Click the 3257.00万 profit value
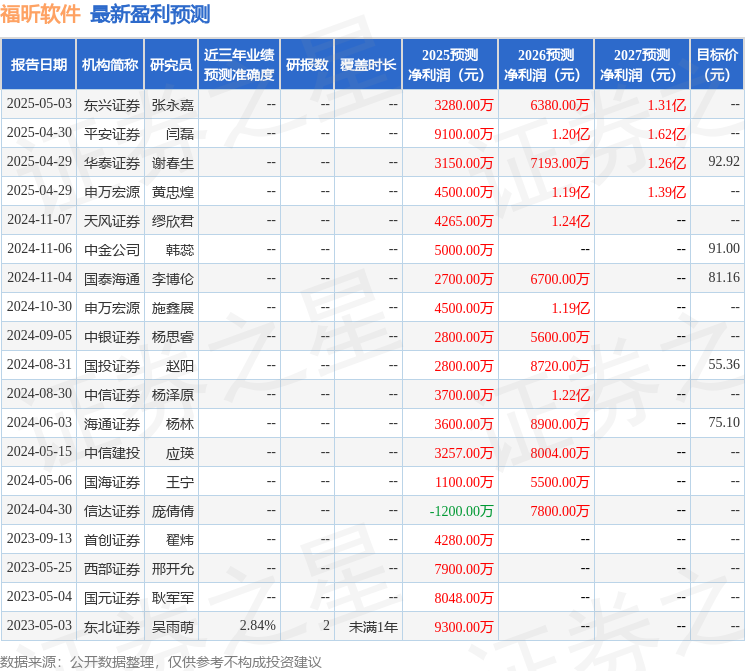745x671 pixels. coord(464,453)
